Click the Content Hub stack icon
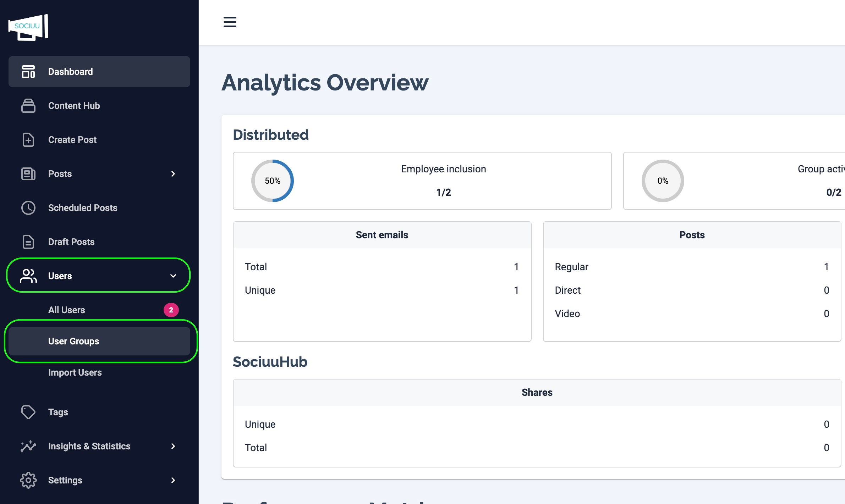 click(28, 106)
